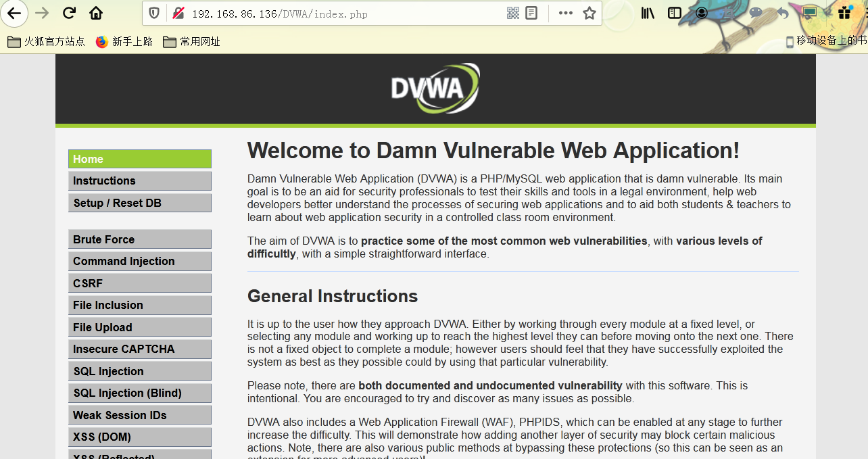The height and width of the screenshot is (459, 868).
Task: Open the File Inclusion module
Action: click(140, 305)
